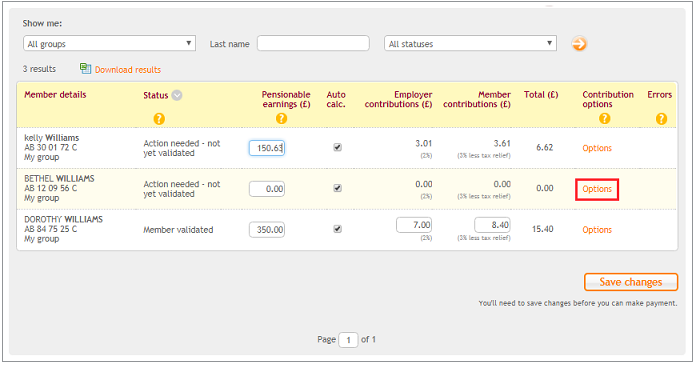Click the total value 6.62

click(545, 147)
